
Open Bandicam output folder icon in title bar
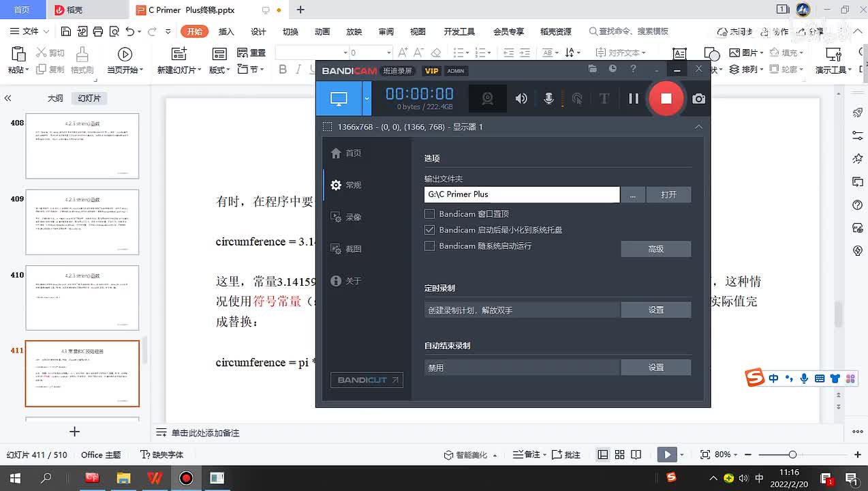coord(592,69)
